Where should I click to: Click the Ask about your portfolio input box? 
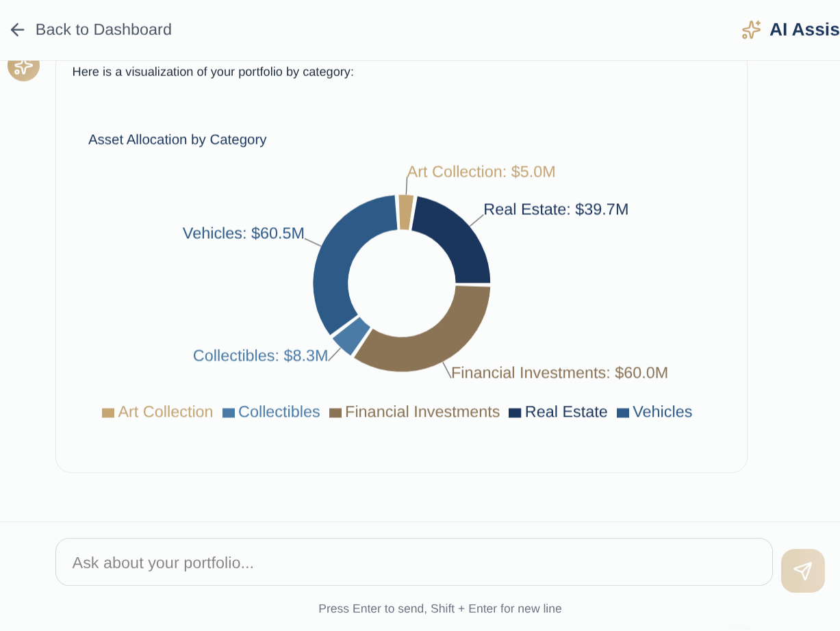pos(413,561)
